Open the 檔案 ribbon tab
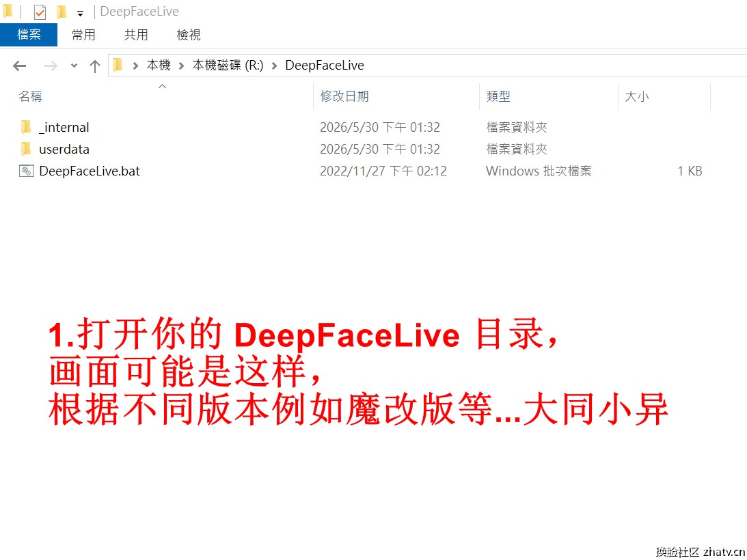The height and width of the screenshot is (560, 747). 29,35
